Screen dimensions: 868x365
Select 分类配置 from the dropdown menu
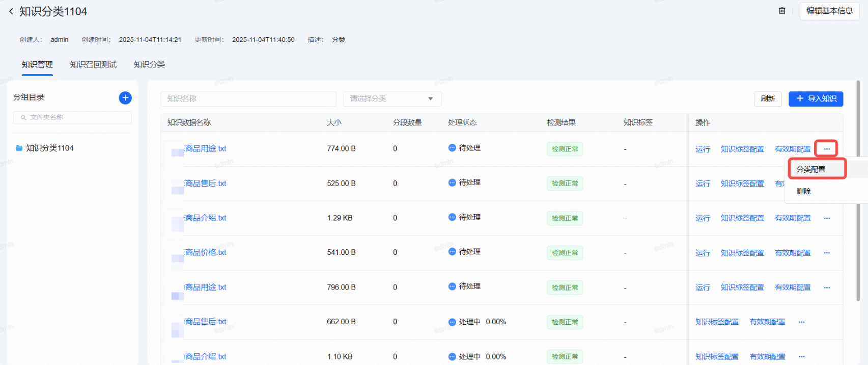[811, 169]
